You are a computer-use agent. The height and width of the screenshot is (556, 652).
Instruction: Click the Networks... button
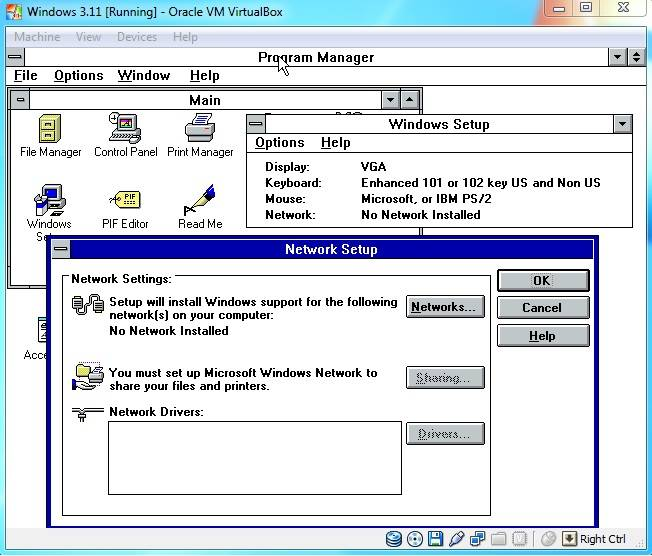[x=445, y=307]
